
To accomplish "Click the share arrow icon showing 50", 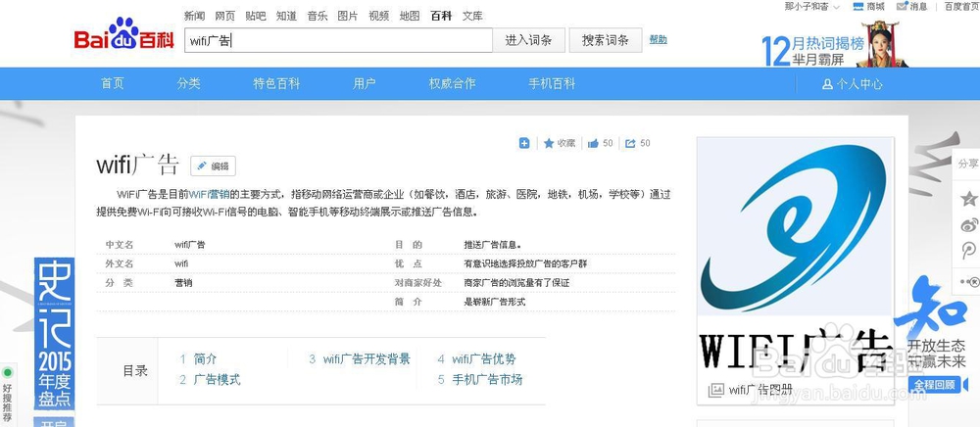I will 630,144.
